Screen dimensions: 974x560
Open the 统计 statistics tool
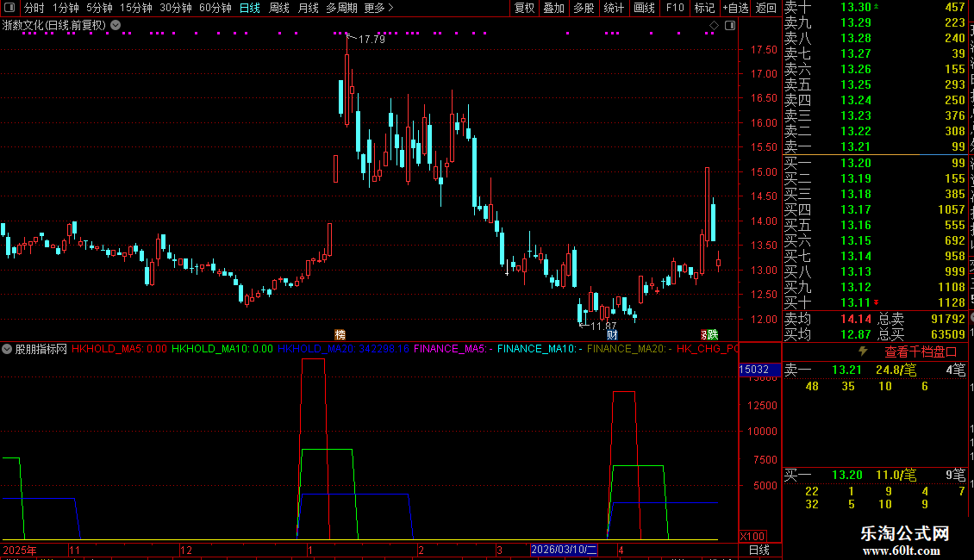[614, 8]
